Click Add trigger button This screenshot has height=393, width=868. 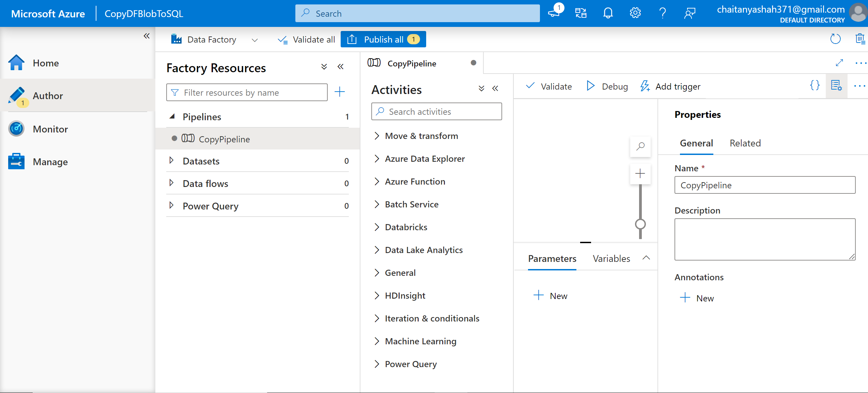click(670, 87)
